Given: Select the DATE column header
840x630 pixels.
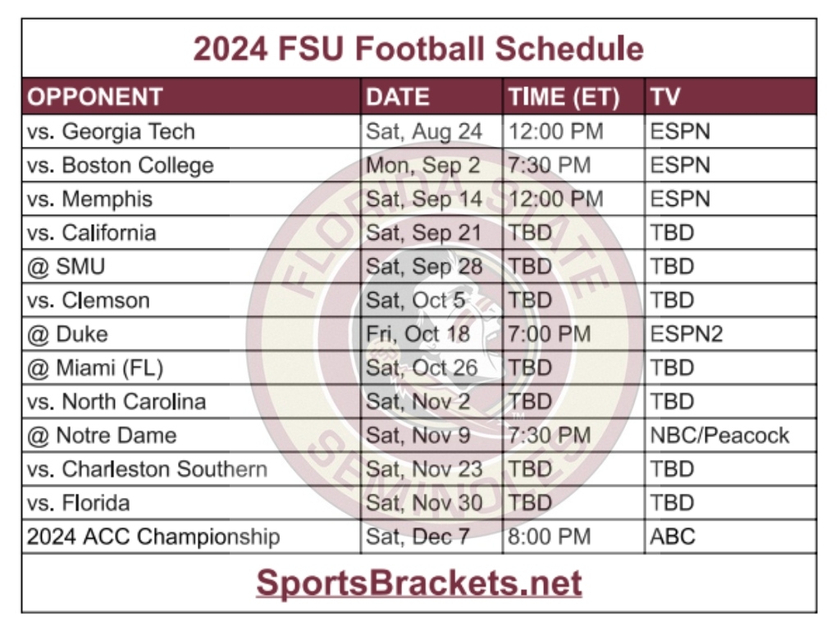Looking at the screenshot, I should (x=398, y=97).
